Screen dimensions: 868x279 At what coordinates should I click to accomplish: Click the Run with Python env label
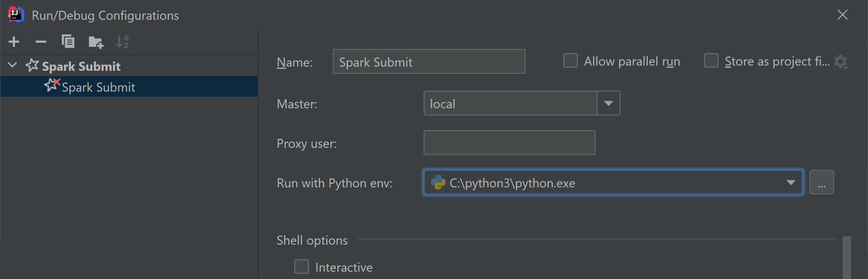[x=335, y=183]
